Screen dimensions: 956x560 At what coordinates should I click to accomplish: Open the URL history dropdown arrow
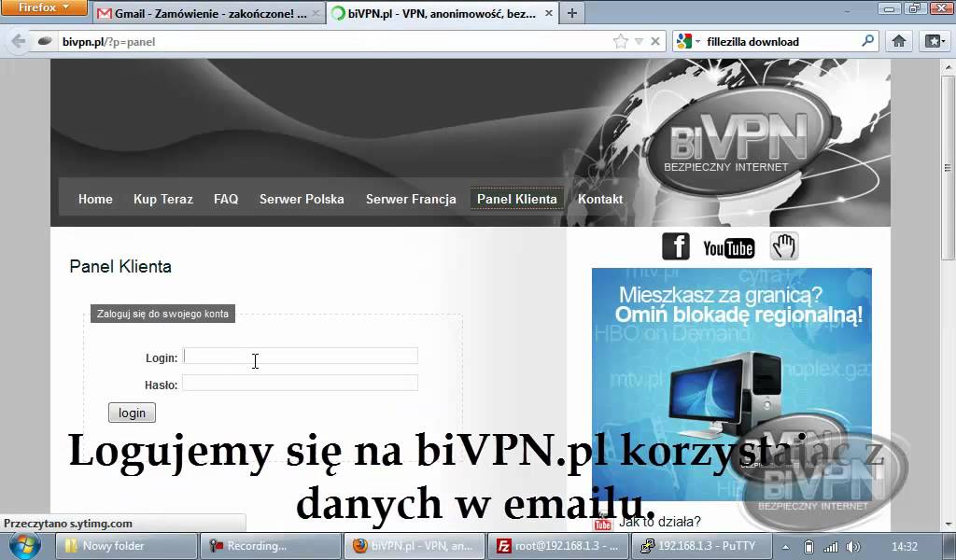pyautogui.click(x=639, y=41)
